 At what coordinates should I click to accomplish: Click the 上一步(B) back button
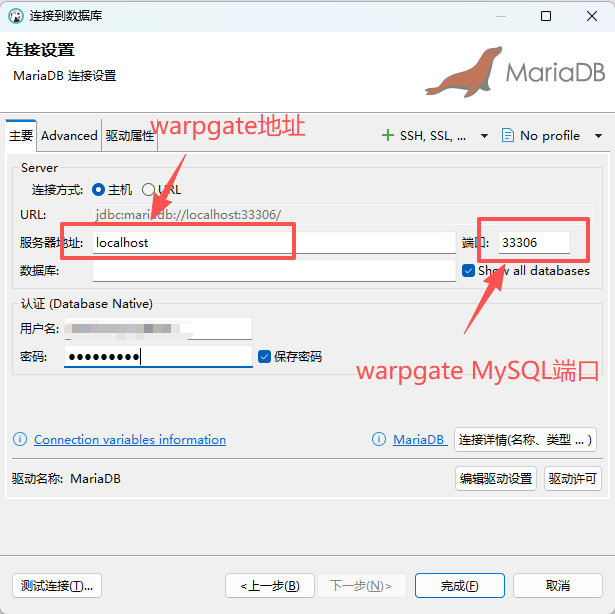(270, 585)
